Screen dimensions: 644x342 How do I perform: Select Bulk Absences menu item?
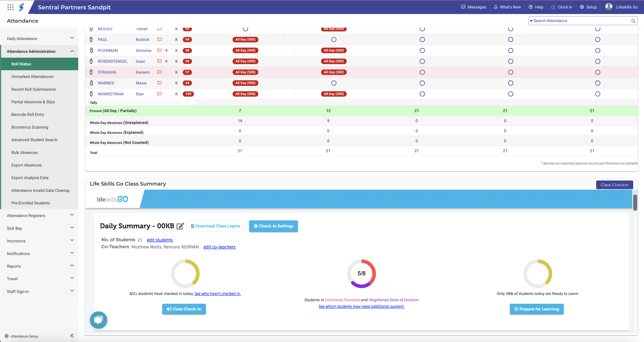click(x=24, y=152)
